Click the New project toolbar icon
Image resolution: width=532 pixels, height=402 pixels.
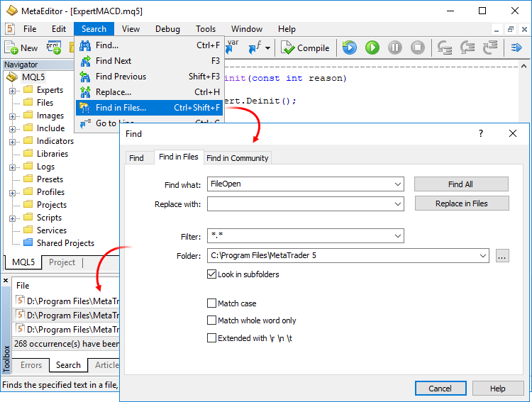(x=54, y=48)
